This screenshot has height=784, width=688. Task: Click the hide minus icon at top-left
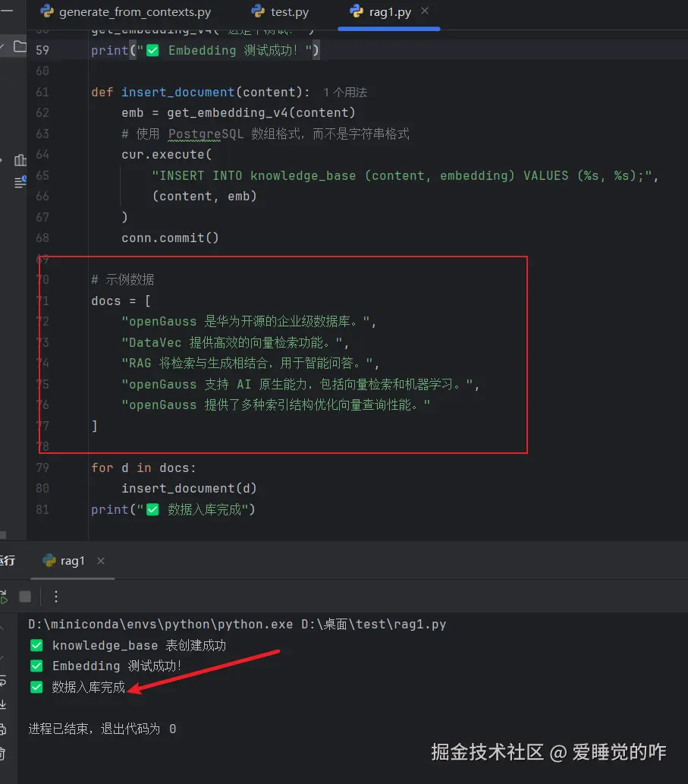(6, 10)
